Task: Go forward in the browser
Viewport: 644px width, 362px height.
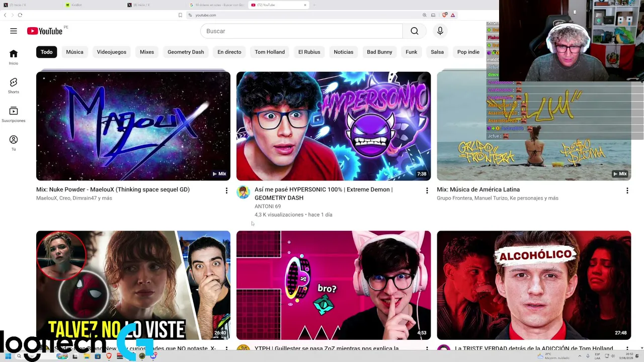Action: tap(12, 15)
